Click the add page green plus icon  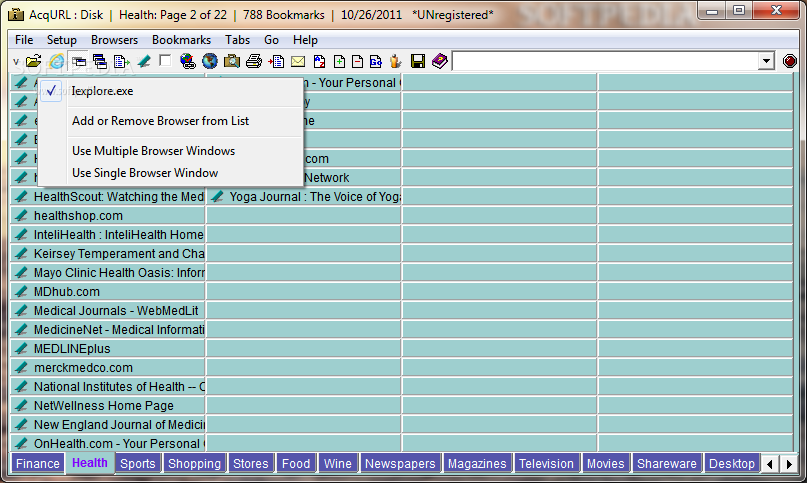[339, 62]
